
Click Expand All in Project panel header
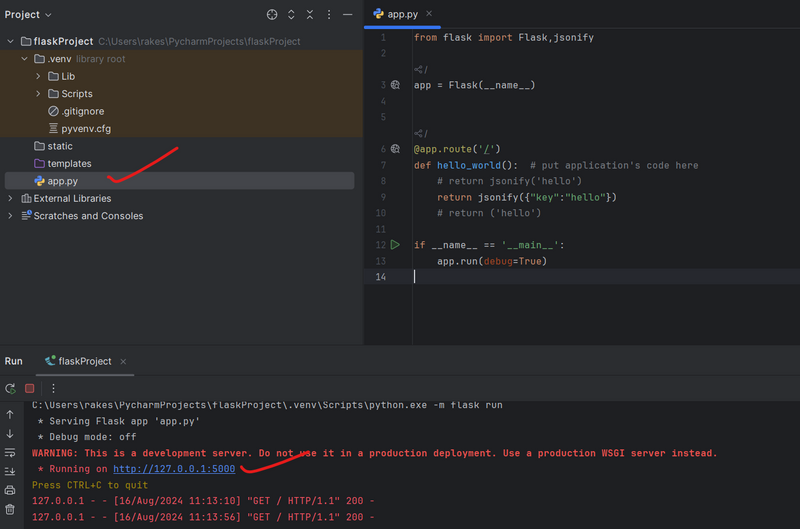[291, 15]
